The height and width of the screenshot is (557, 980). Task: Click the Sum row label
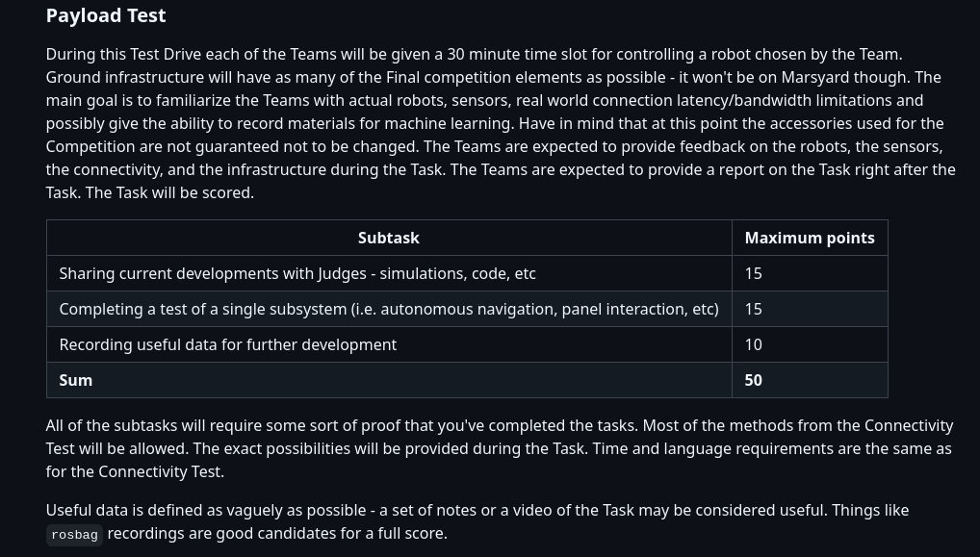point(76,380)
